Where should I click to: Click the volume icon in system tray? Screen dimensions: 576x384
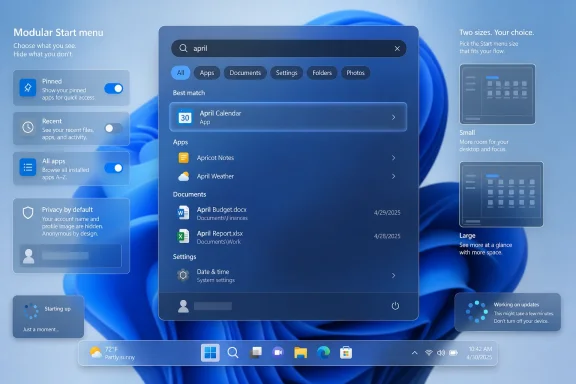click(441, 353)
